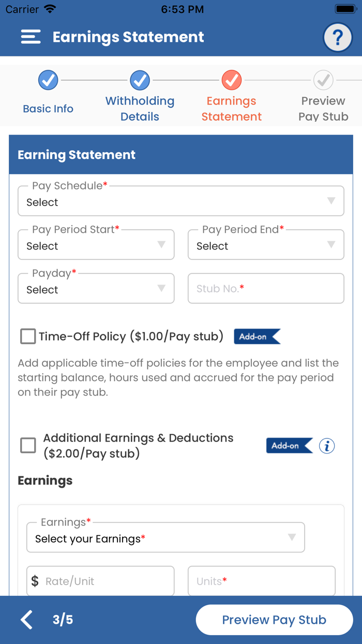This screenshot has height=644, width=362.
Task: Click the Basic Info checkmark step icon
Action: pyautogui.click(x=48, y=80)
